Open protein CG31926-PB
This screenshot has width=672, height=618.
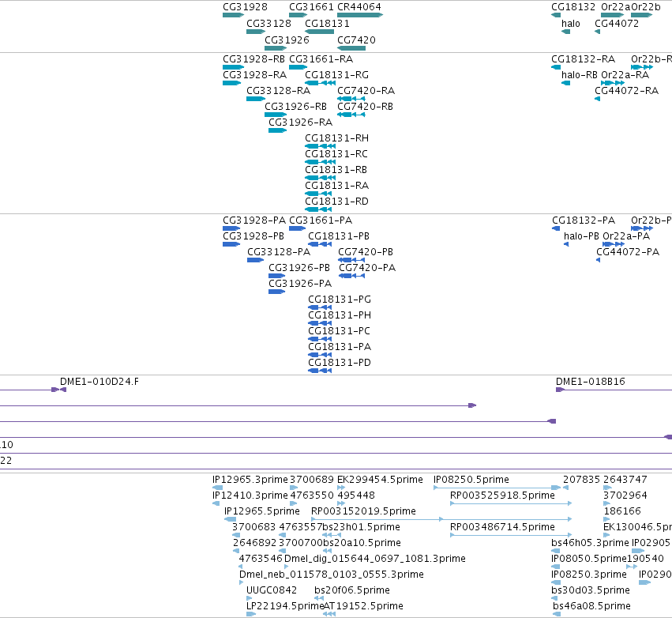pos(277,276)
